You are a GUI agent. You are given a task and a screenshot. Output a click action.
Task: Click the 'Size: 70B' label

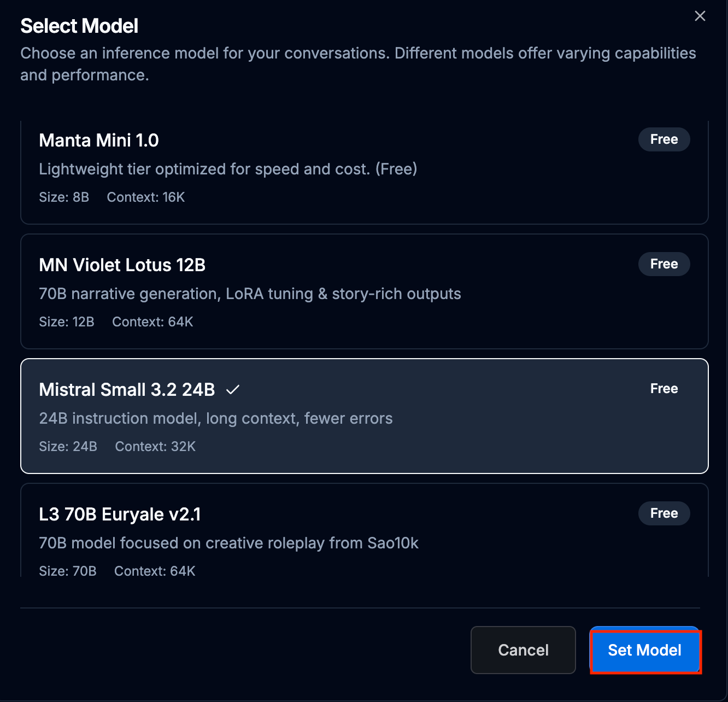(x=68, y=571)
